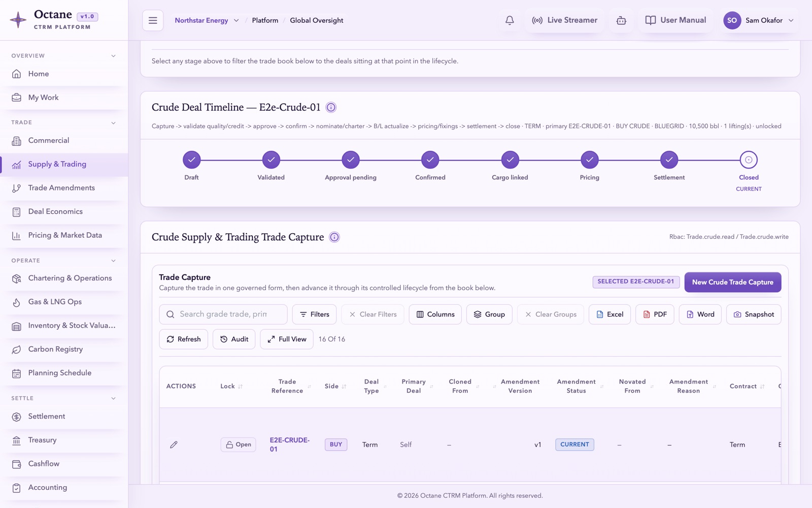Select the Draft stage circle

pos(191,160)
